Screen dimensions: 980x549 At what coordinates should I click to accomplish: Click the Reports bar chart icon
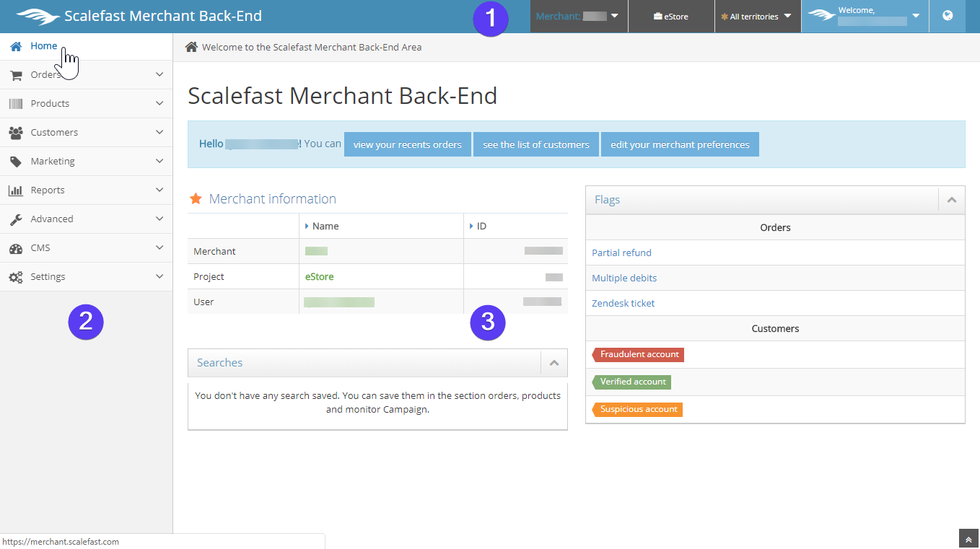pyautogui.click(x=16, y=190)
